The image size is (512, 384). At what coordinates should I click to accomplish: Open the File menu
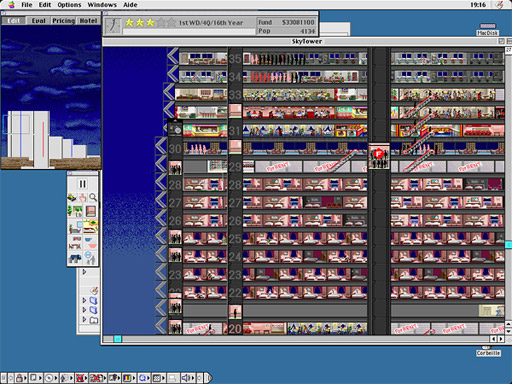pyautogui.click(x=27, y=5)
